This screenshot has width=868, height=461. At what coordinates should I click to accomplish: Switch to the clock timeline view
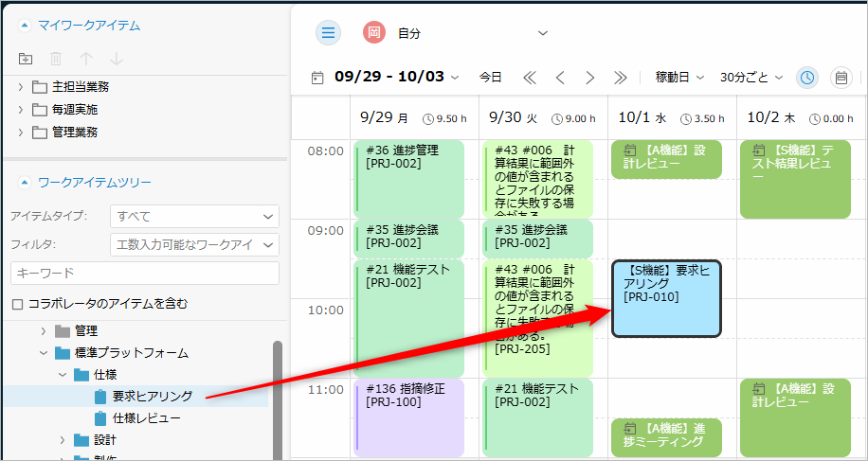click(806, 78)
